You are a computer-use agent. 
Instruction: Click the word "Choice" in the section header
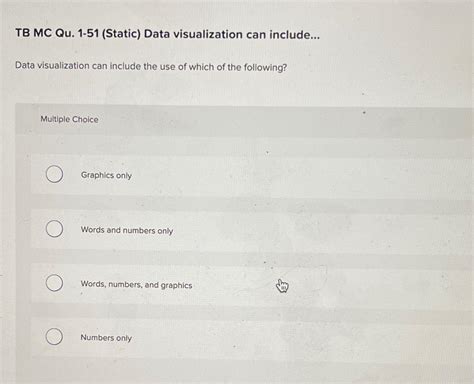pyautogui.click(x=85, y=119)
